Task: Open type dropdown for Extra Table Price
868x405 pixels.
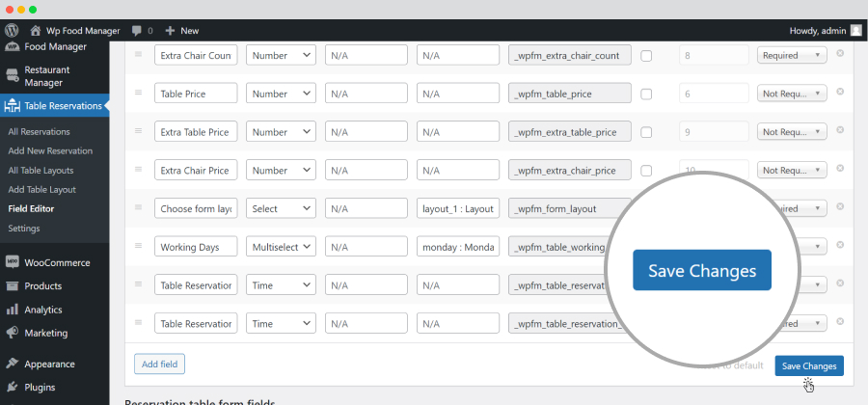Action: (x=282, y=132)
